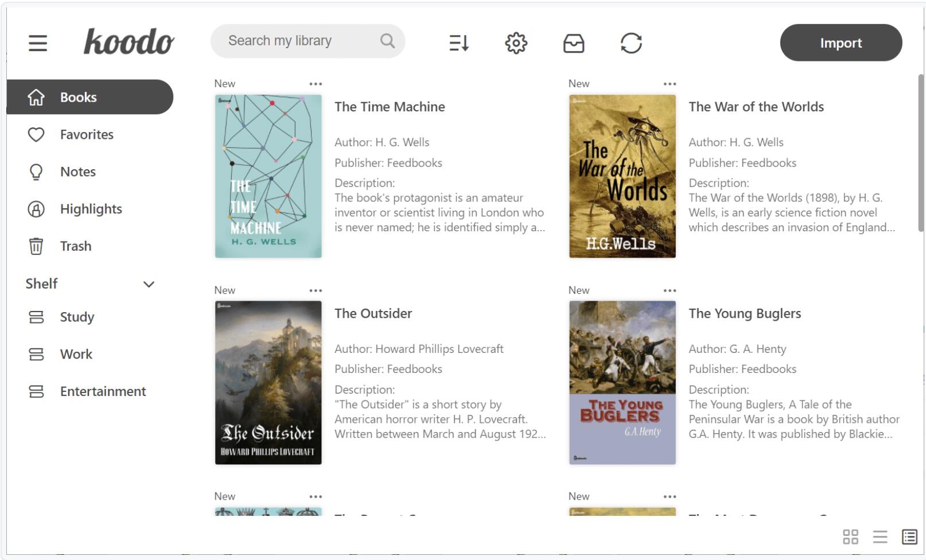Open more options for The Time Machine
This screenshot has width=926, height=560.
pyautogui.click(x=316, y=83)
